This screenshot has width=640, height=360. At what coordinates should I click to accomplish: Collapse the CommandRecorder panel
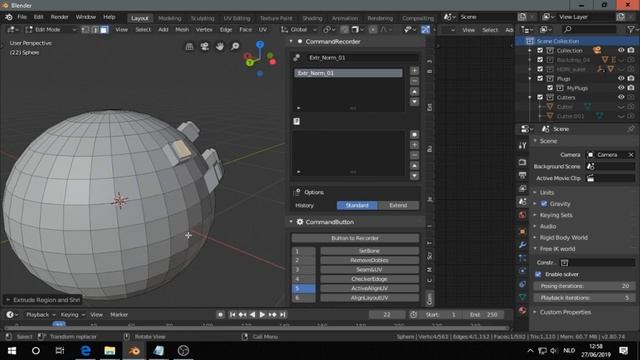291,41
